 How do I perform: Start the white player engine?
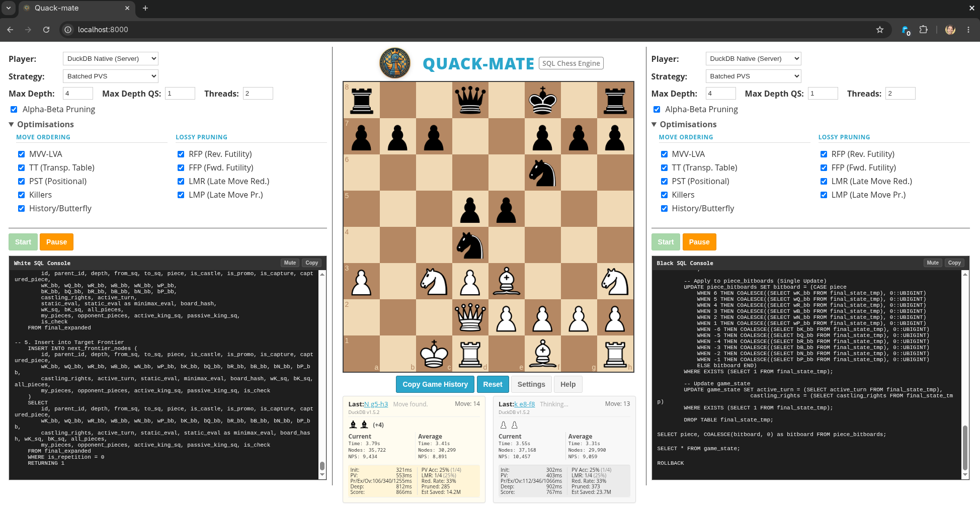tap(23, 242)
